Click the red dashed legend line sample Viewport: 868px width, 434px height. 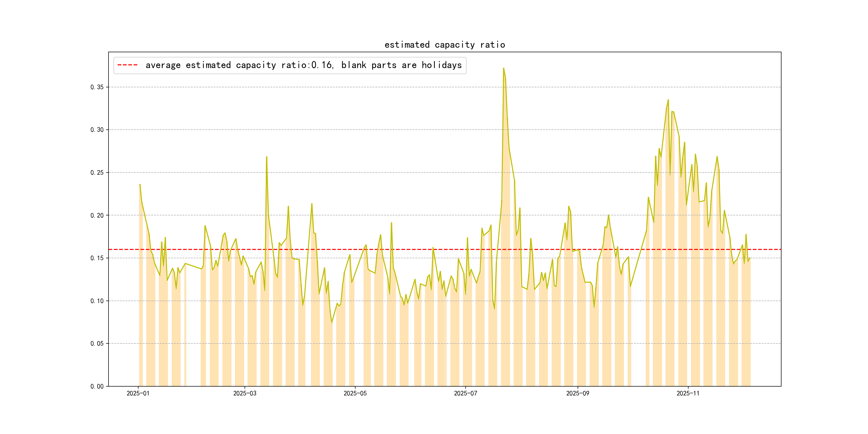coord(127,65)
